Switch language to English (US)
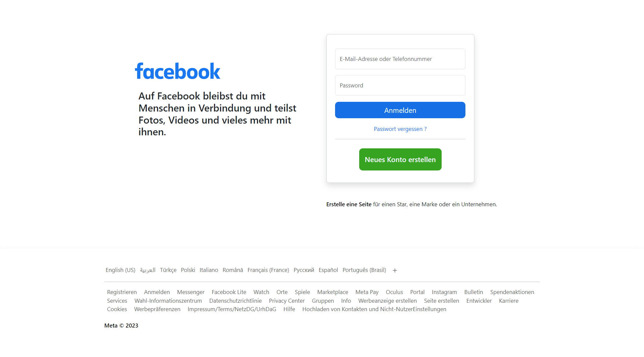The height and width of the screenshot is (357, 644). [x=121, y=270]
